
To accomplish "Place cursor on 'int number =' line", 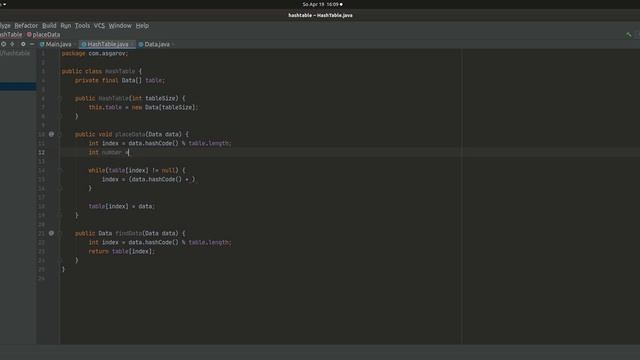I will (109, 152).
